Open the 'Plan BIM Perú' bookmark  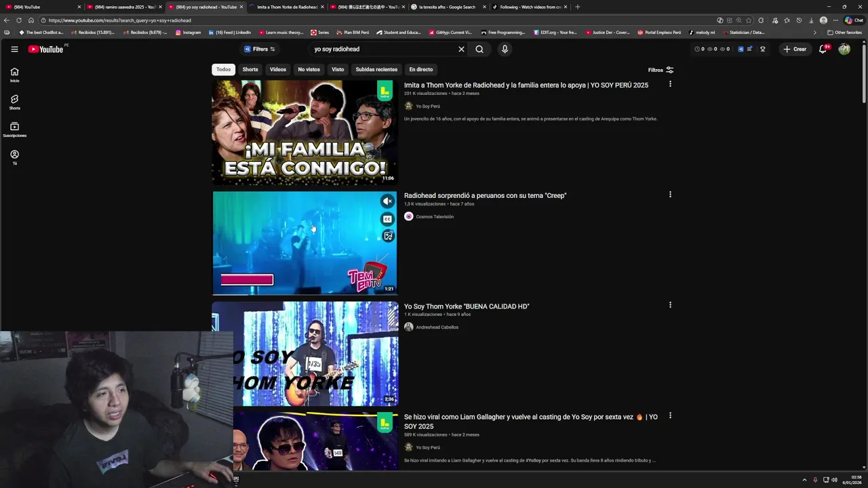coord(353,33)
